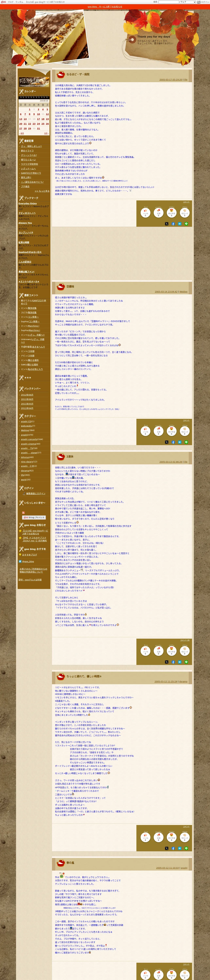Open back number 2012年06月
This screenshot has width=210, height=980.
(x=27, y=395)
